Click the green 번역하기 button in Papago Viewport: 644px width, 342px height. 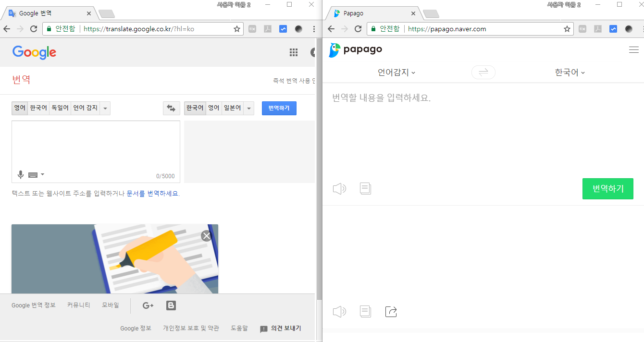point(608,189)
